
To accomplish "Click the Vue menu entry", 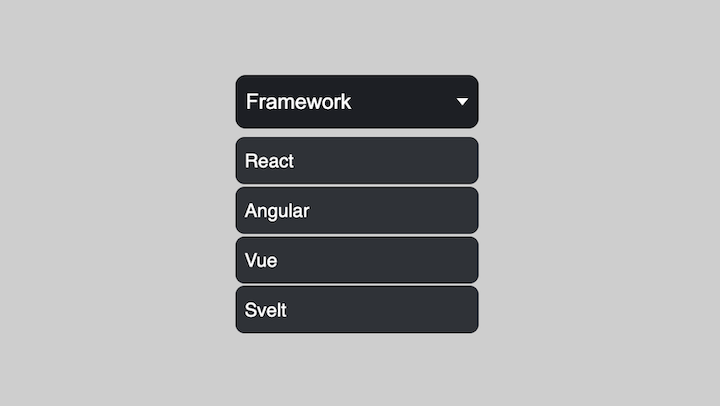I will tap(356, 260).
